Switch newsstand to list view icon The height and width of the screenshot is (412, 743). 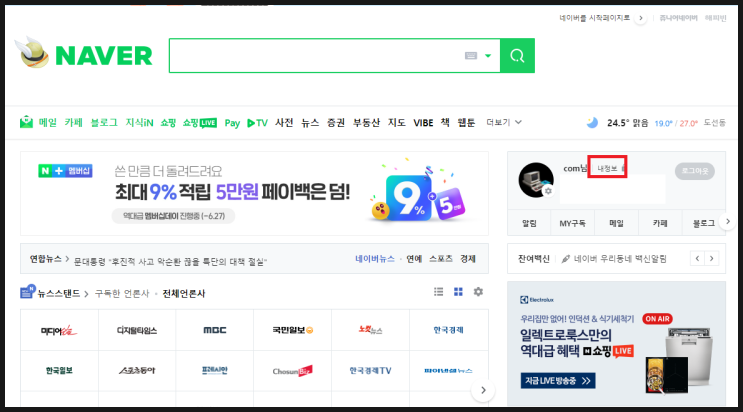(x=439, y=292)
